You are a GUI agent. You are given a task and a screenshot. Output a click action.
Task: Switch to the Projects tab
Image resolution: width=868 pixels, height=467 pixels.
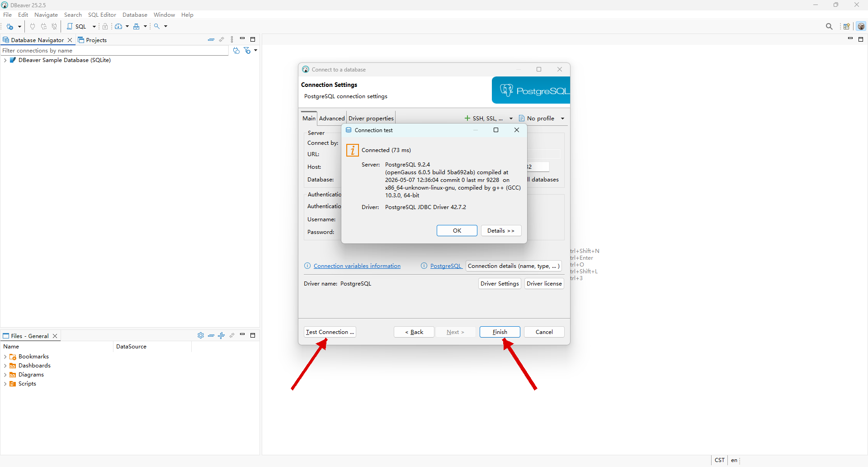point(92,40)
